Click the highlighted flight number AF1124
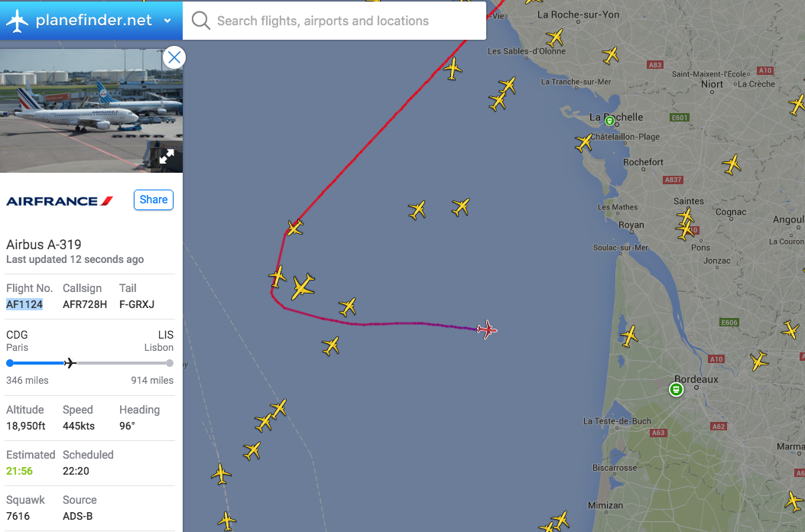 tap(24, 304)
